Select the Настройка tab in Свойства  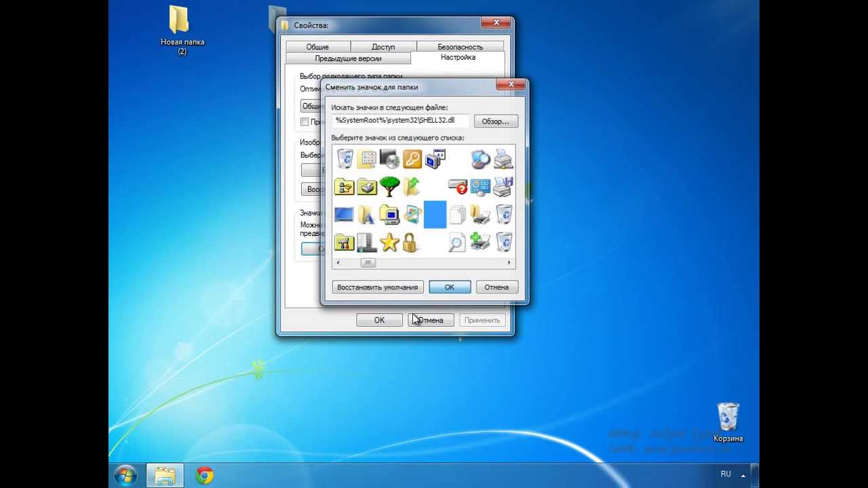458,58
